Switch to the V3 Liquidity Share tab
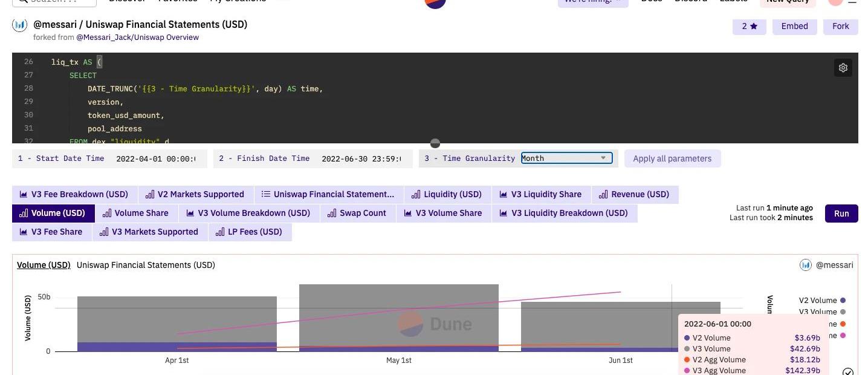 pos(540,194)
